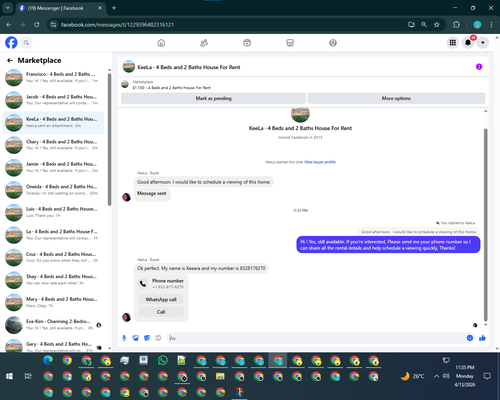The width and height of the screenshot is (500, 400).
Task: Open Oneida's conversation
Action: coord(53,190)
